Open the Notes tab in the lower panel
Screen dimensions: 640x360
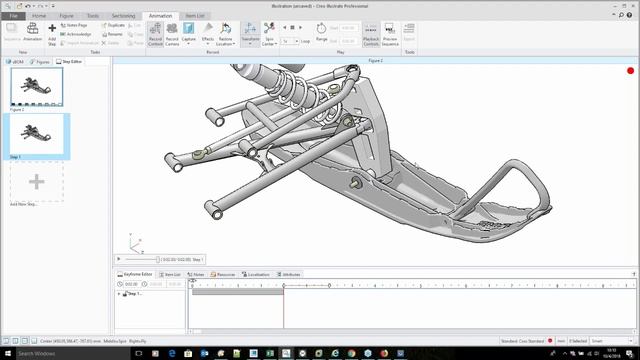(x=196, y=274)
